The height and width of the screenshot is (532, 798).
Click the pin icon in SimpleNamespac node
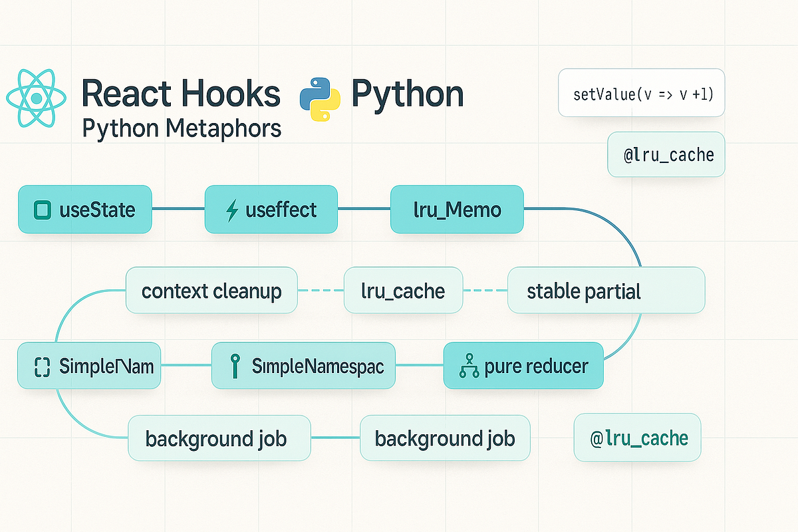[235, 366]
